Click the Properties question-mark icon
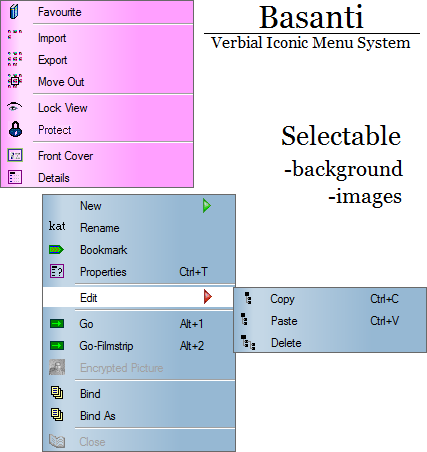Image resolution: width=427 pixels, height=452 pixels. coord(57,271)
